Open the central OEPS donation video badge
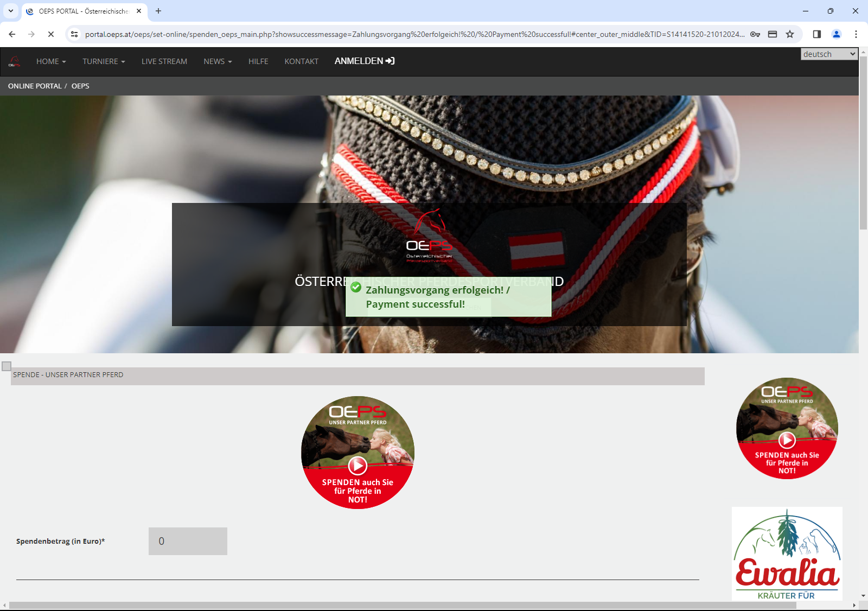868x611 pixels. pyautogui.click(x=358, y=453)
